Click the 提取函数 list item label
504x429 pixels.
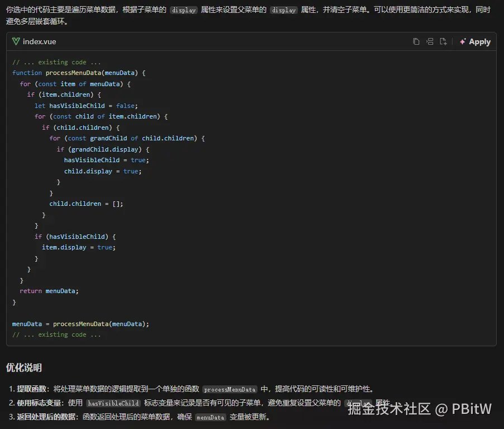(x=31, y=389)
